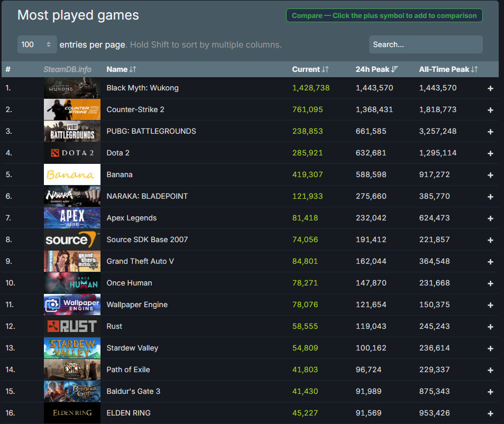Add Dota 2 to comparison list

(490, 153)
